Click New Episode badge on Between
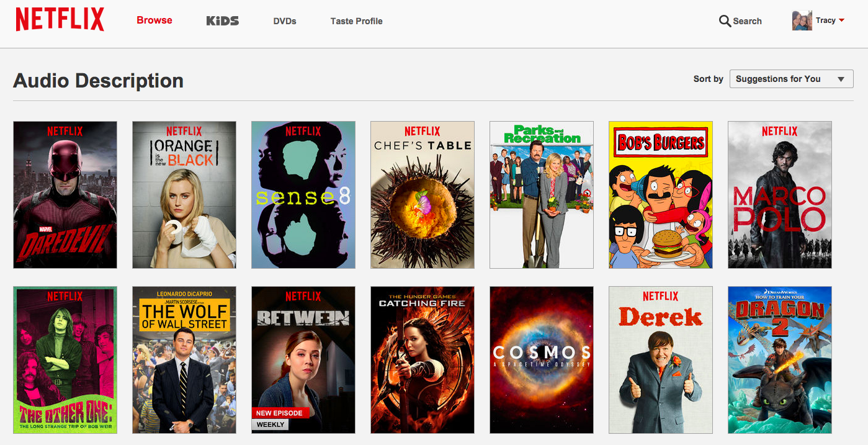The image size is (868, 445). pos(280,413)
